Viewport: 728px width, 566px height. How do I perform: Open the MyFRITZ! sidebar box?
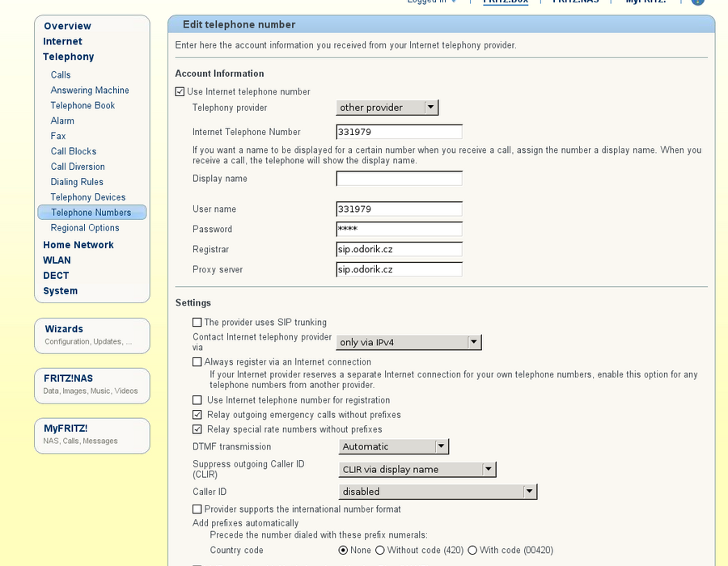pos(92,436)
